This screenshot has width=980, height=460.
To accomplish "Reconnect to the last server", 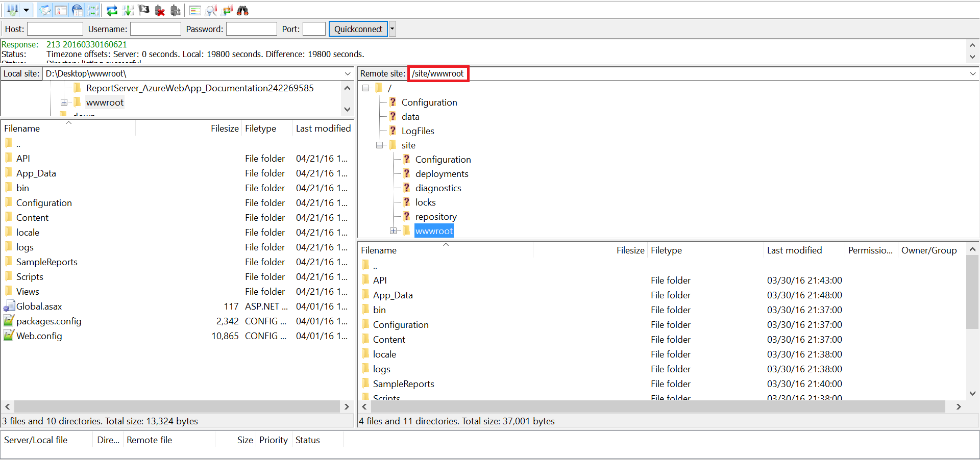I will pos(176,10).
